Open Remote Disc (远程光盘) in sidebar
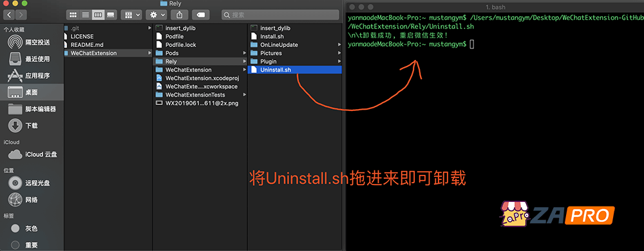Viewport: 644px width, 251px height. pyautogui.click(x=32, y=183)
